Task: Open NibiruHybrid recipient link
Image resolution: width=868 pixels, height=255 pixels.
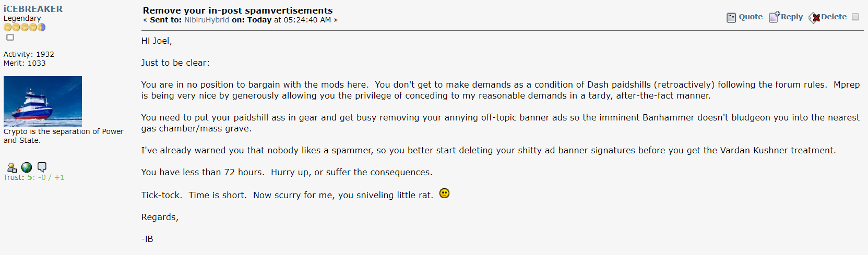Action: click(207, 20)
